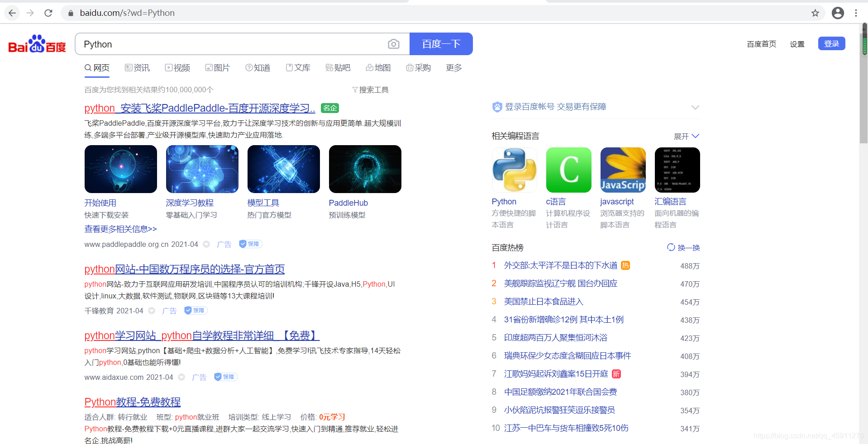The height and width of the screenshot is (444, 868).
Task: Click the circle icon after paddlepaddle date
Action: coord(206,244)
